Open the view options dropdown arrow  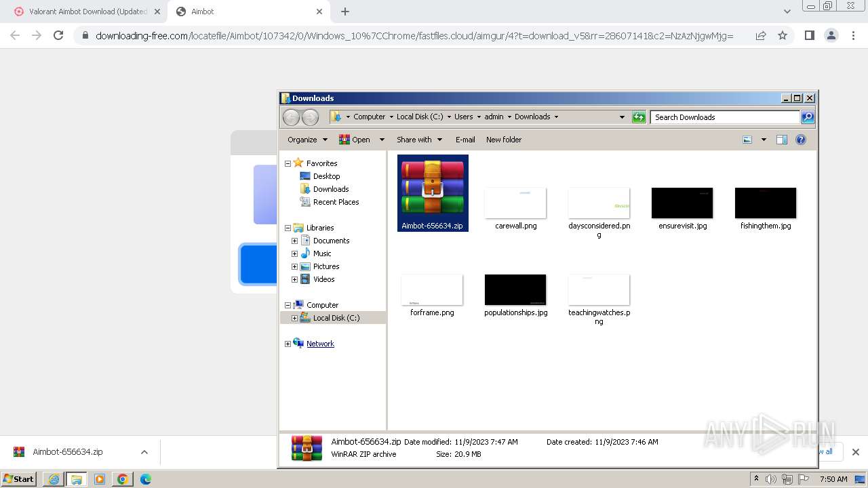coord(764,140)
